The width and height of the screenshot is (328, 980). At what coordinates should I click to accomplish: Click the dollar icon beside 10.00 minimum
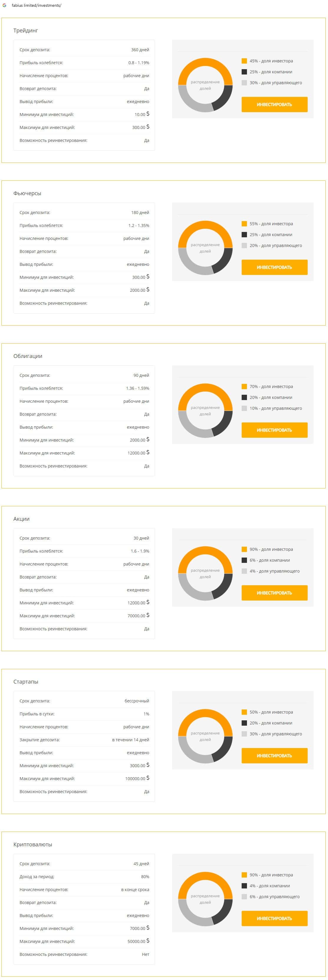pyautogui.click(x=148, y=114)
